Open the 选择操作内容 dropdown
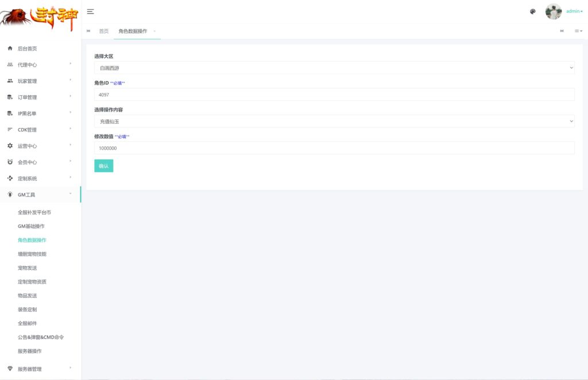Screen dimensions: 588x380 point(334,121)
